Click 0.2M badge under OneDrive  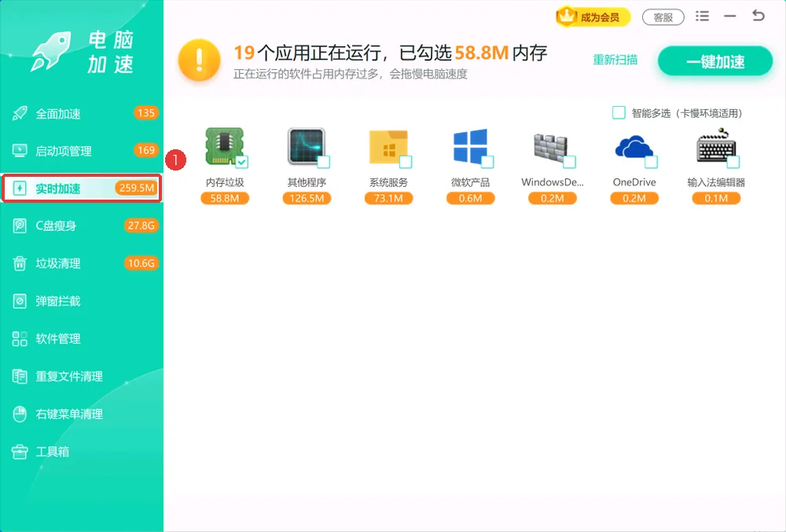point(634,198)
